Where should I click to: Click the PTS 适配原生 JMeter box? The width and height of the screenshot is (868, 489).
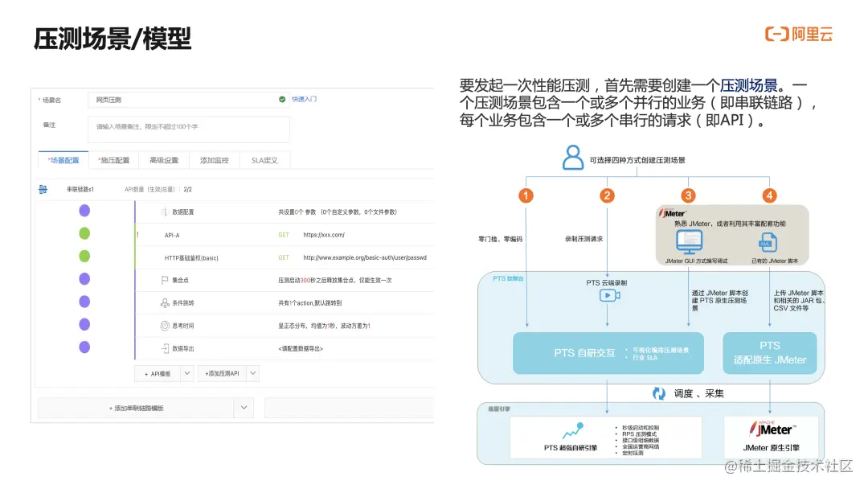(x=769, y=353)
